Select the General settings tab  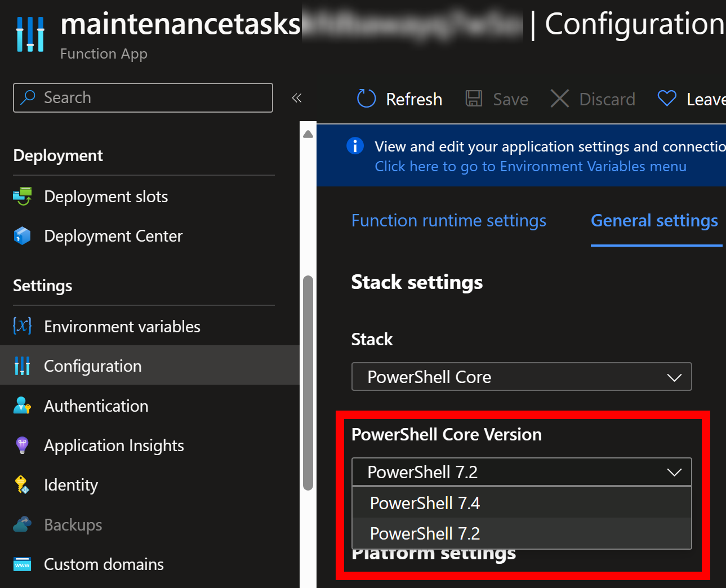point(654,220)
